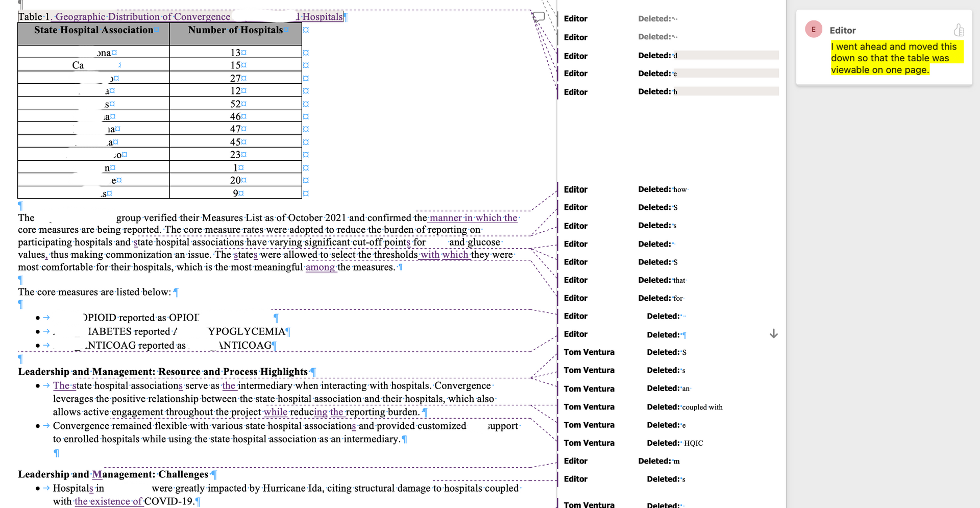The height and width of the screenshot is (508, 980).
Task: Select the "Deleted: that" revision balloon
Action: tap(662, 280)
